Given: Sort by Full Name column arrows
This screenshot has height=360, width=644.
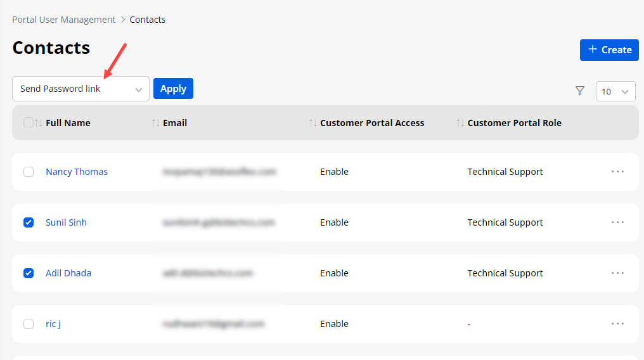Looking at the screenshot, I should click(x=39, y=123).
